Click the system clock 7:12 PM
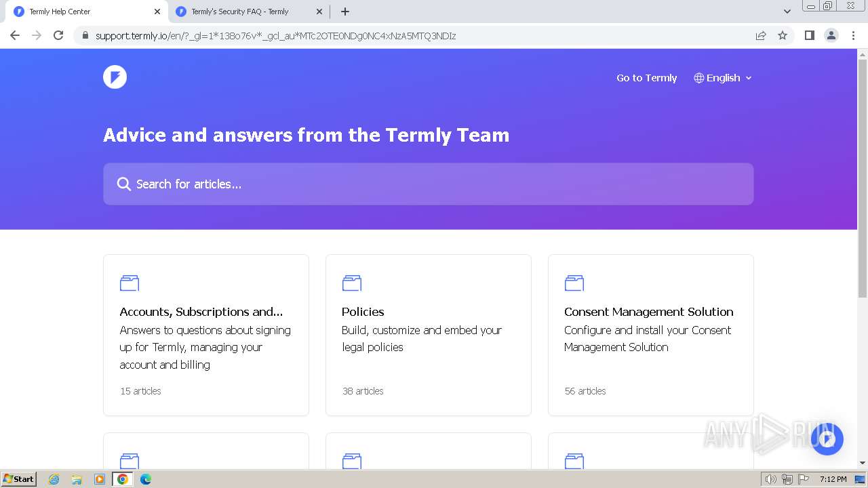 coord(833,479)
